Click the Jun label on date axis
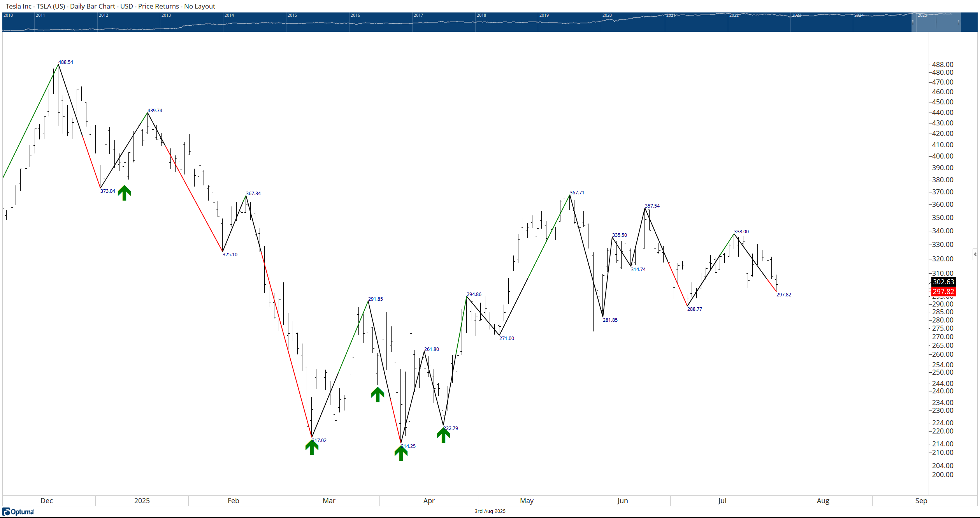 (x=622, y=500)
